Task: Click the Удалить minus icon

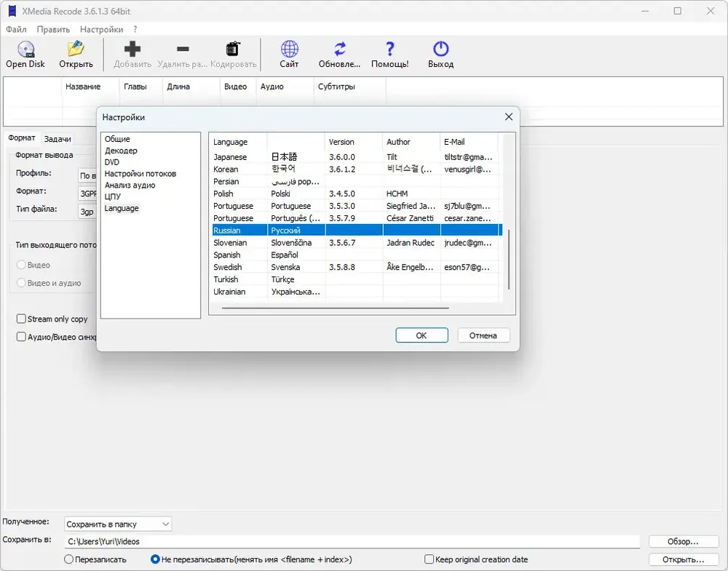Action: click(183, 49)
